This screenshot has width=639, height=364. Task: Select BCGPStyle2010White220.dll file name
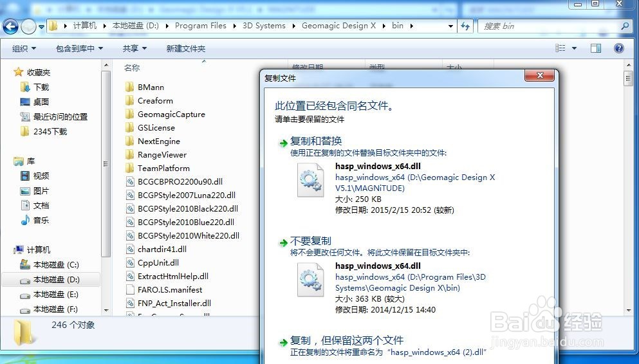(x=189, y=235)
